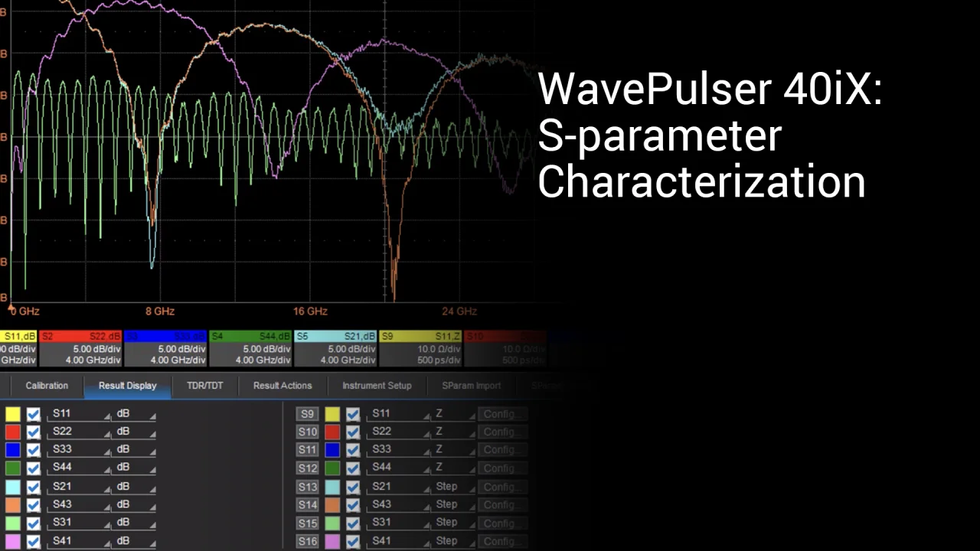Click the 8 GHz axis label

[x=159, y=311]
